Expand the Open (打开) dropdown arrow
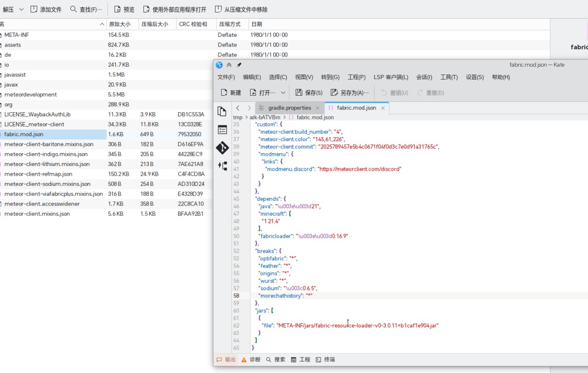 click(283, 92)
